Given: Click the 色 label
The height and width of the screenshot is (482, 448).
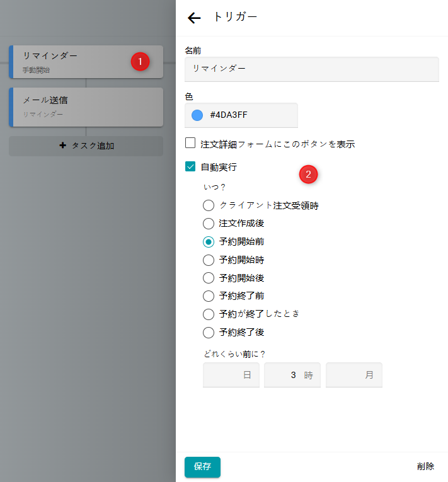Looking at the screenshot, I should pyautogui.click(x=189, y=97).
